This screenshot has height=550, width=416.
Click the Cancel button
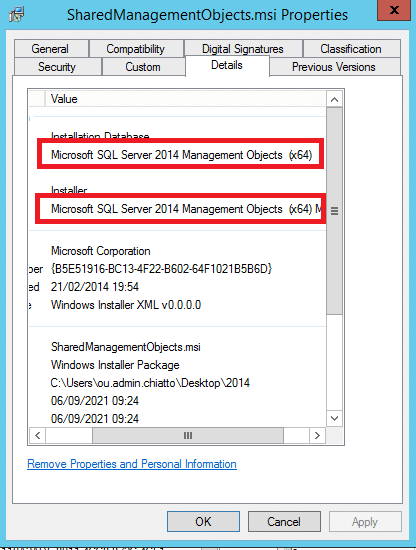click(284, 522)
